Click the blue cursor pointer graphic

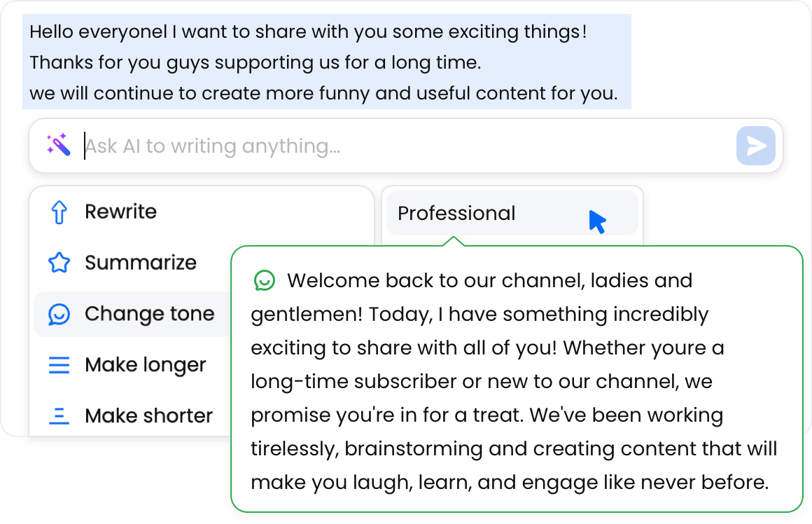[x=596, y=219]
